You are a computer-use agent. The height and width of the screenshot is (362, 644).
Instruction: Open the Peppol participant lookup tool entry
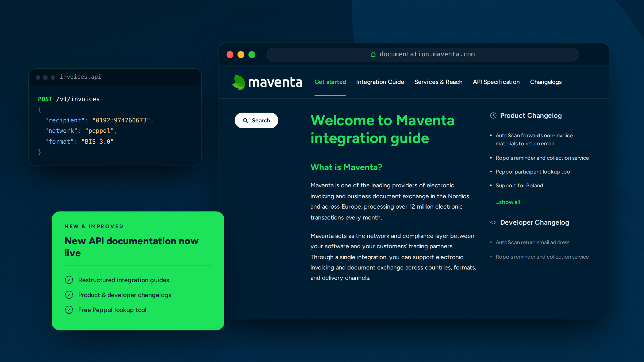click(533, 172)
